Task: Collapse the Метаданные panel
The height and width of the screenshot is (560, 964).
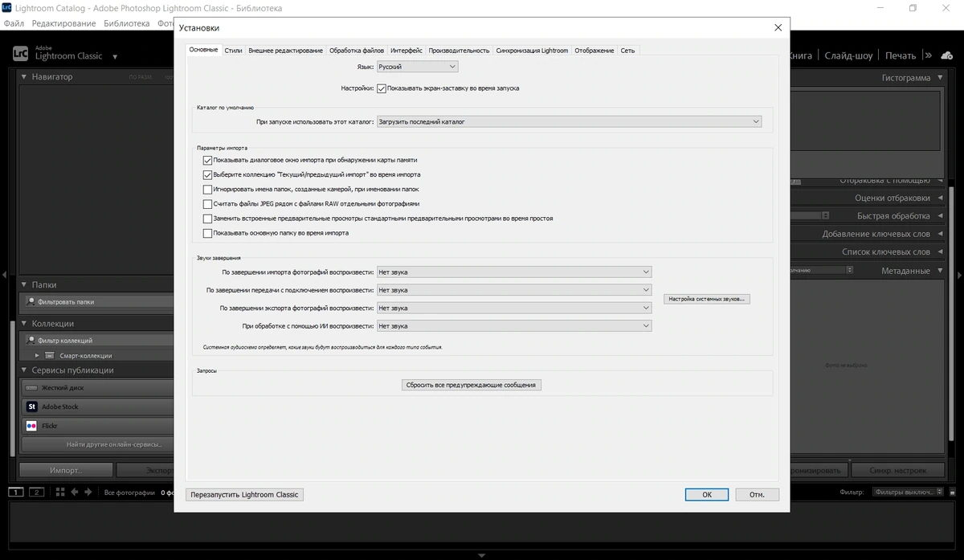Action: coord(940,271)
